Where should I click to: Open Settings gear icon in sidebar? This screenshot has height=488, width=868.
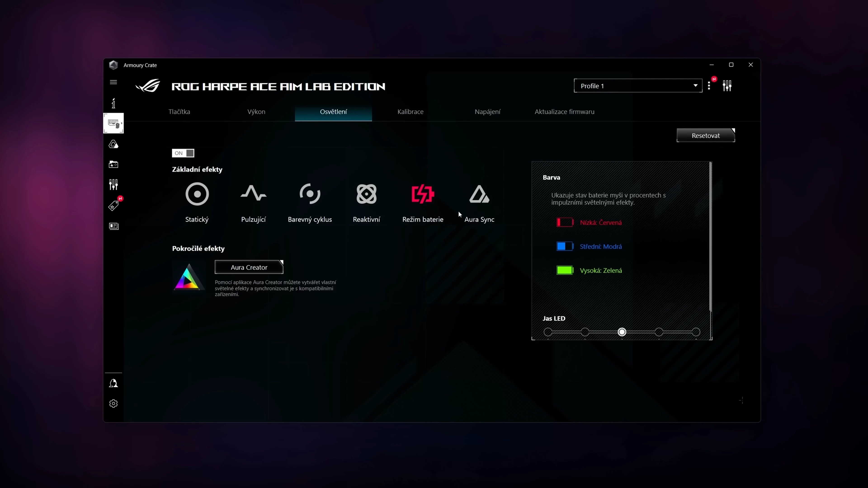(x=113, y=403)
